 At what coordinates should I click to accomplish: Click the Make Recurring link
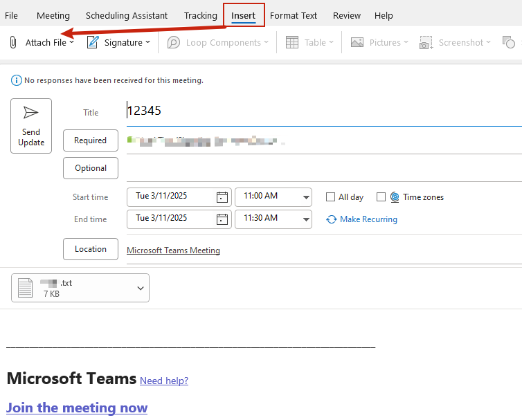[368, 219]
